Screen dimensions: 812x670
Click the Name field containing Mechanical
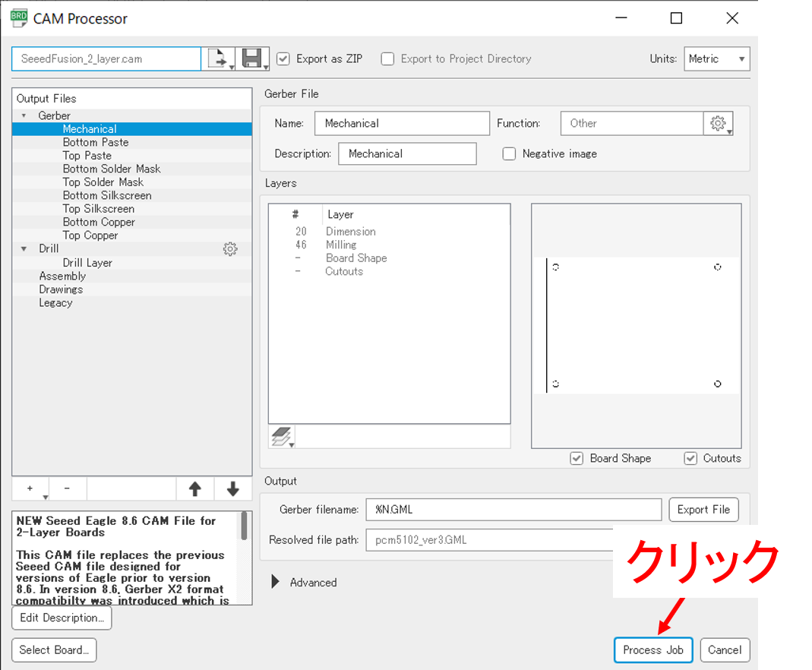[x=402, y=123]
